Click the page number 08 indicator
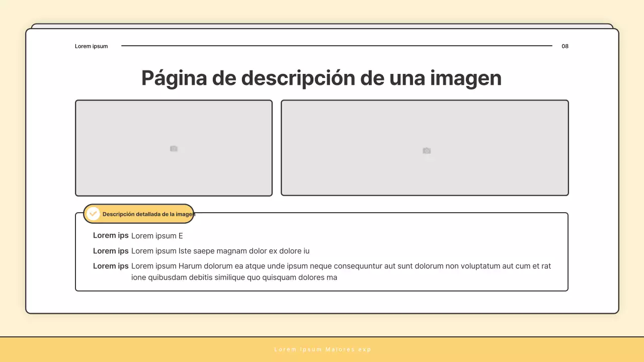This screenshot has height=362, width=644. point(565,46)
